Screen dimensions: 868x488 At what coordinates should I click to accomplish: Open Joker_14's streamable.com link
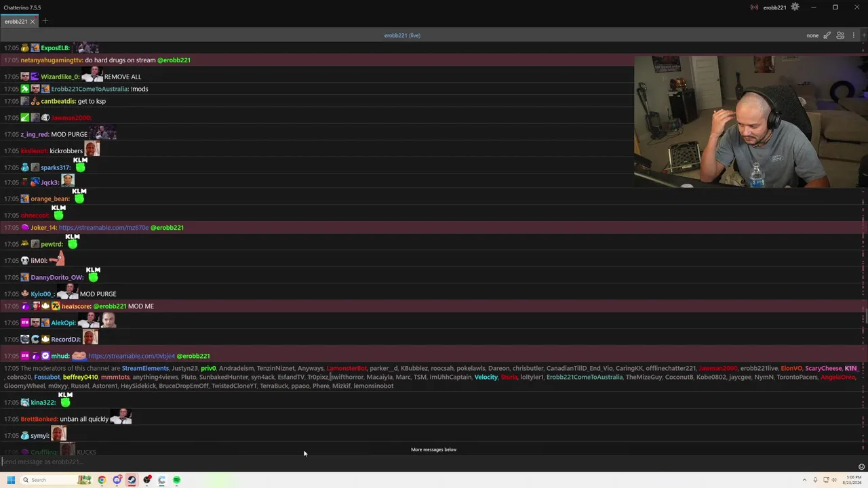point(104,228)
